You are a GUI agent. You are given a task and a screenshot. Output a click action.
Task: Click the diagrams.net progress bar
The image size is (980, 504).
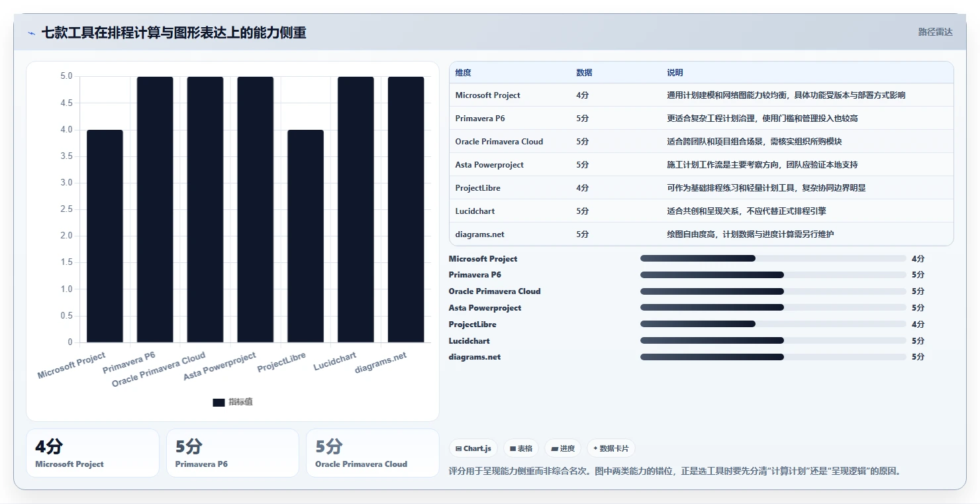coord(773,357)
